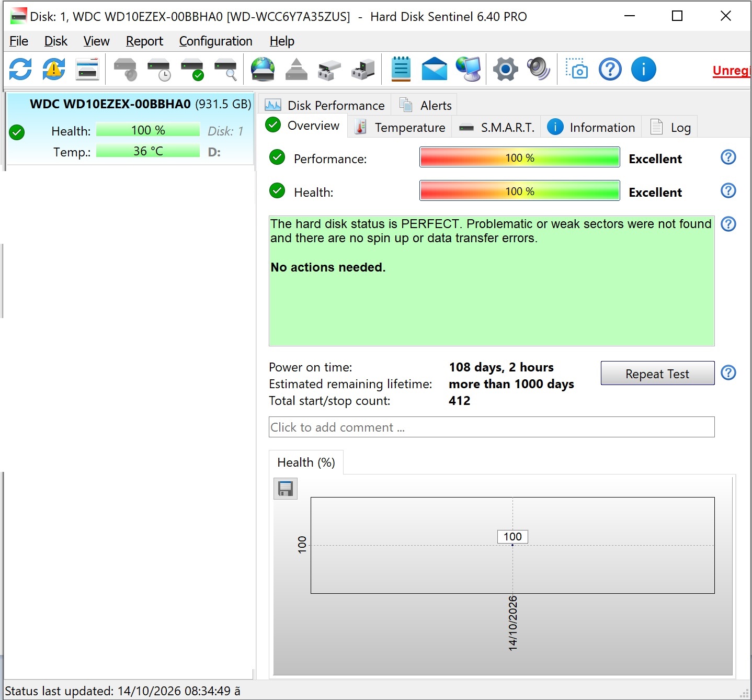Open the Disk menu

point(56,41)
